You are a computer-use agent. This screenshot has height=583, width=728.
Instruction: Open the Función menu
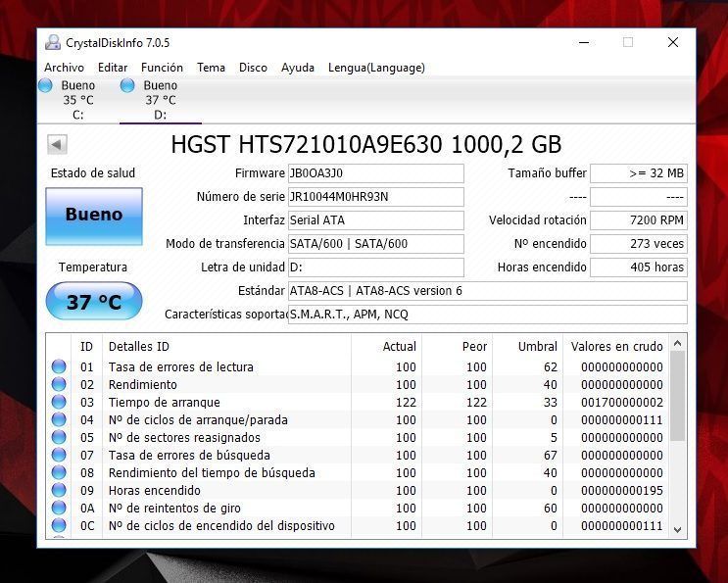tap(162, 68)
